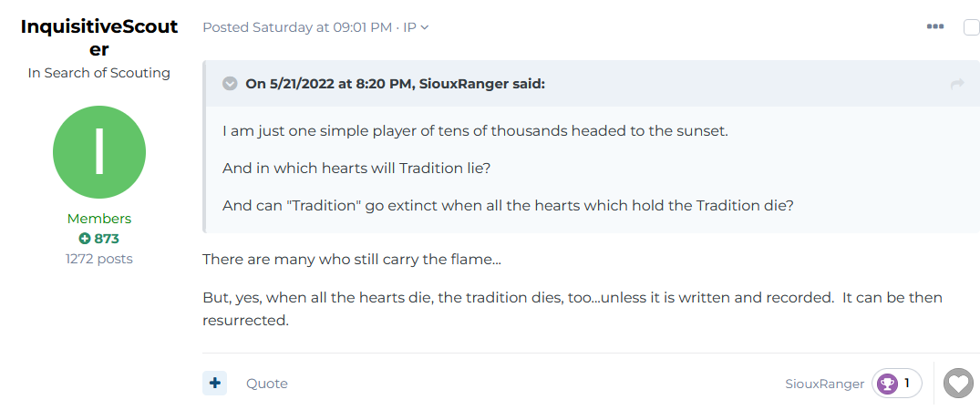
Task: Open InquisitiveScouter's green avatar
Action: pyautogui.click(x=99, y=152)
